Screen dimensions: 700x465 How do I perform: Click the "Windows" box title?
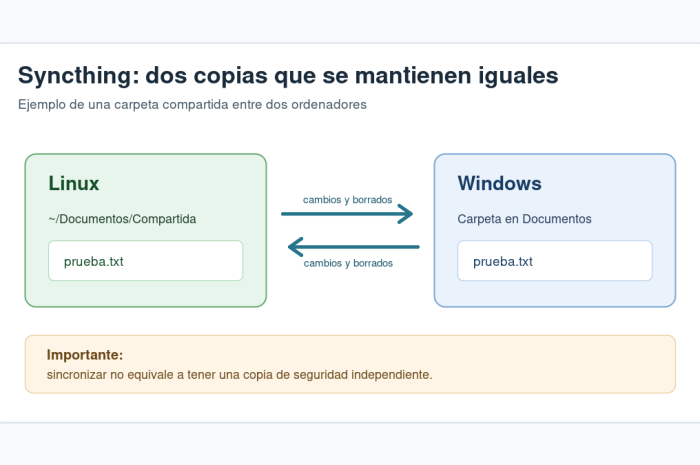pos(500,183)
